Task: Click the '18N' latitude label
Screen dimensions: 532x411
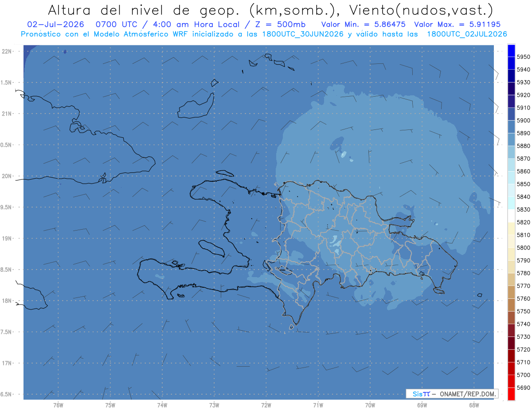Action: 6,301
